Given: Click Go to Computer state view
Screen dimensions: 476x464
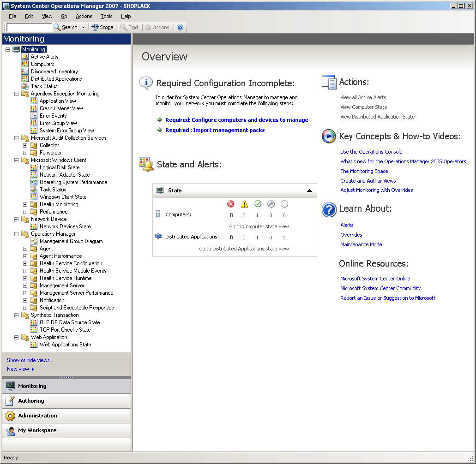Looking at the screenshot, I should tap(259, 226).
